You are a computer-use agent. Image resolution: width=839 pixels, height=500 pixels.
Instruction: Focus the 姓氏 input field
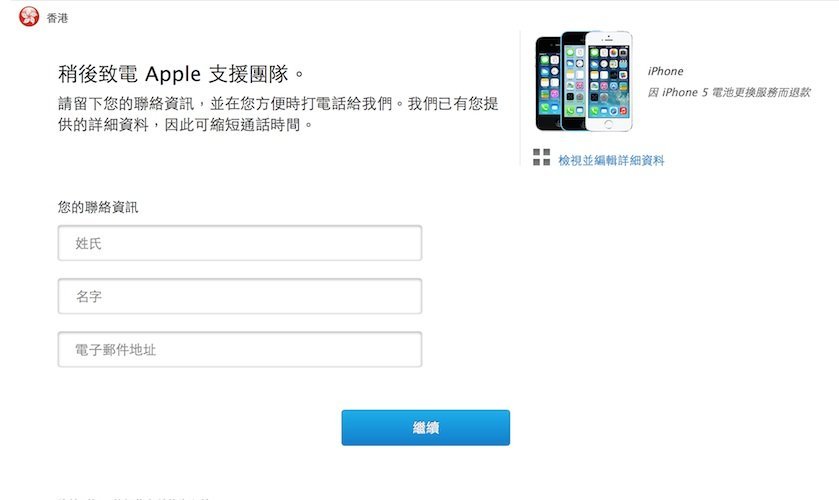[240, 243]
